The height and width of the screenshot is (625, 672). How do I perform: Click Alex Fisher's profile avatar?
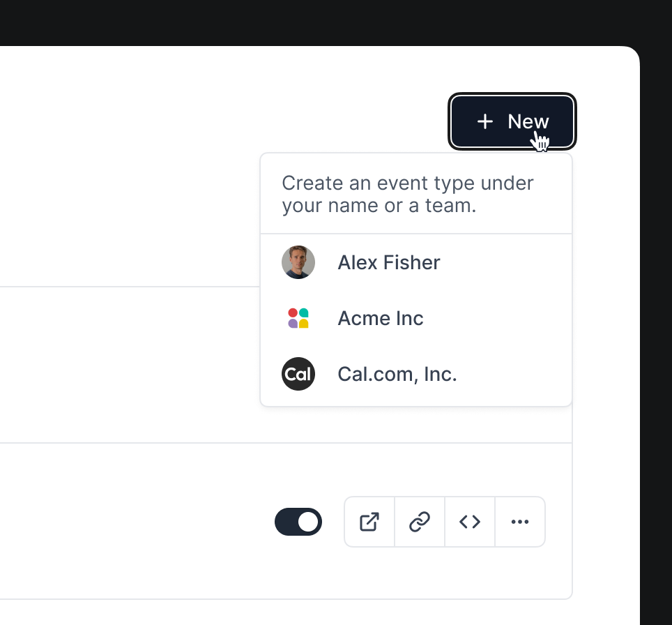(x=298, y=262)
